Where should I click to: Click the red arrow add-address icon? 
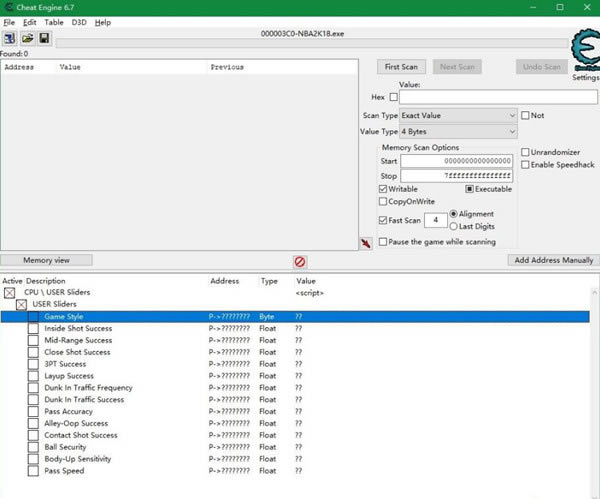point(366,242)
